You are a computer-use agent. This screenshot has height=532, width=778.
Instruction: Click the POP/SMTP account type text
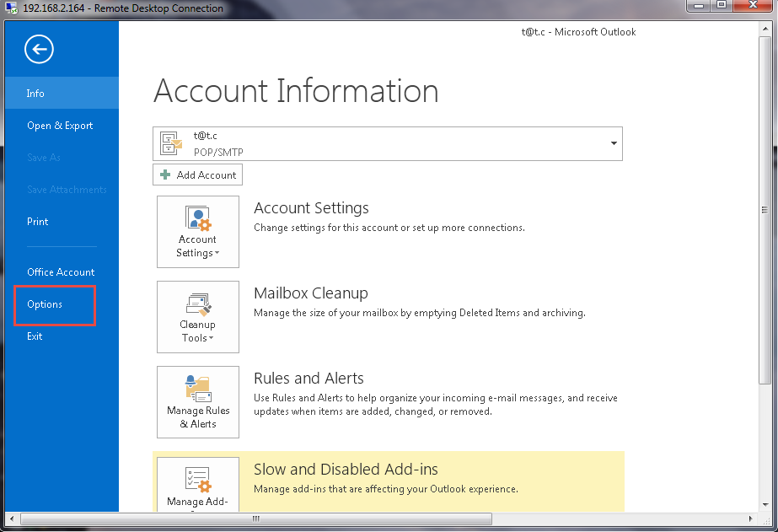(x=218, y=153)
